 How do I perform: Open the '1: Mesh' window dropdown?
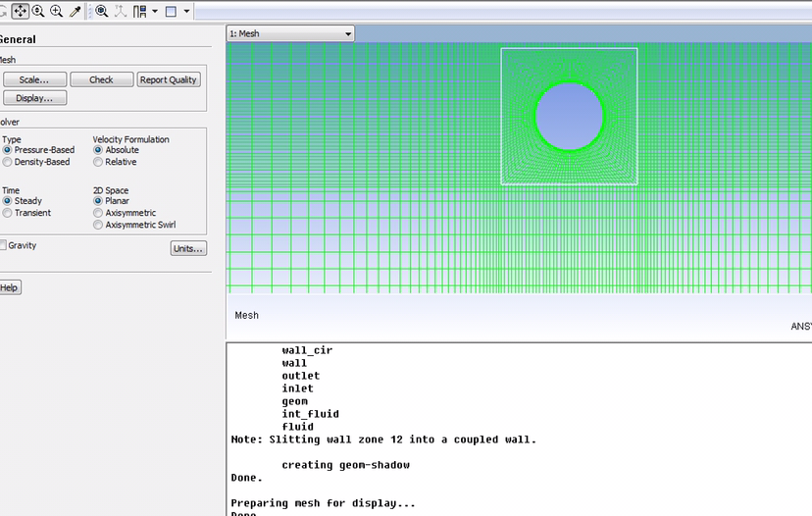pos(290,34)
